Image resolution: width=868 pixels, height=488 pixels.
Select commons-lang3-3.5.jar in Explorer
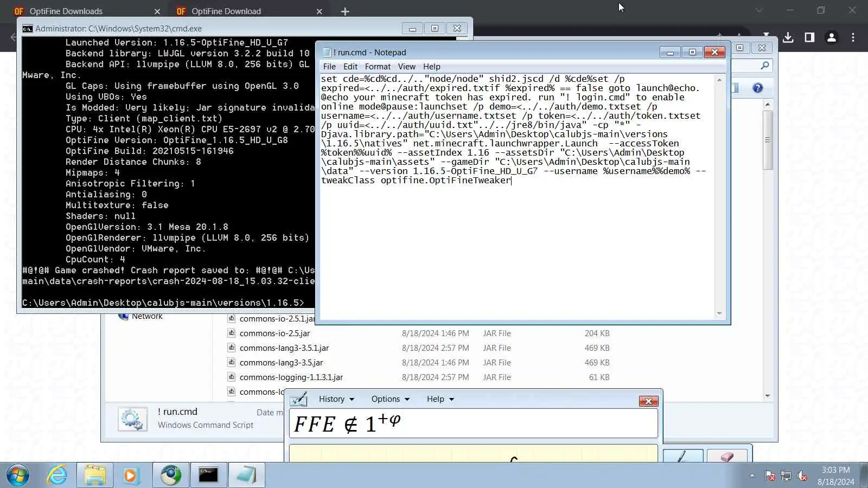pos(281,363)
